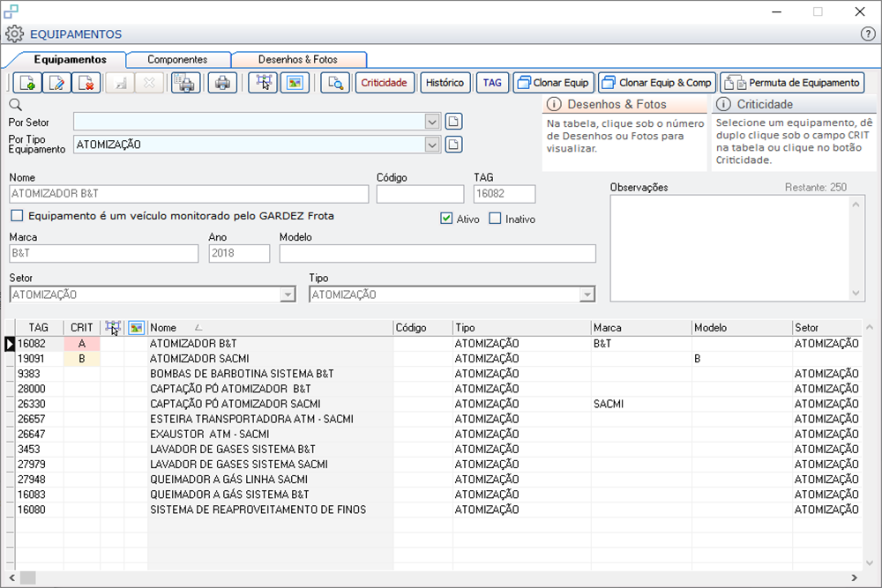The image size is (882, 588).
Task: Open the Desenhos & Fotos tab
Action: (297, 60)
